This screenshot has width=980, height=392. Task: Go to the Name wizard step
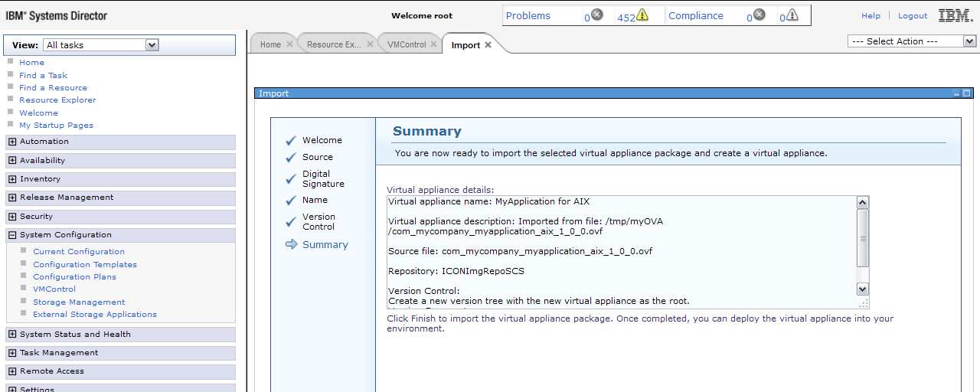click(315, 200)
